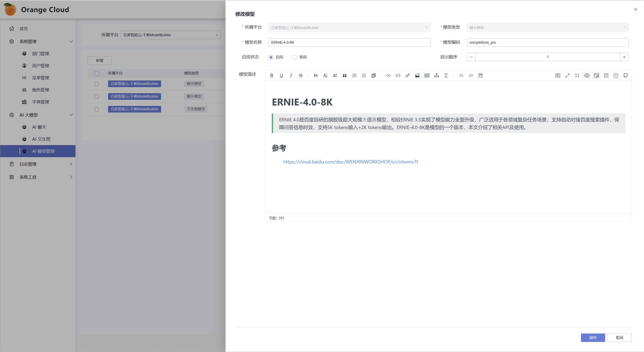Viewport: 644px width, 352px height.
Task: Open 角色管理 page
Action: tap(38, 90)
